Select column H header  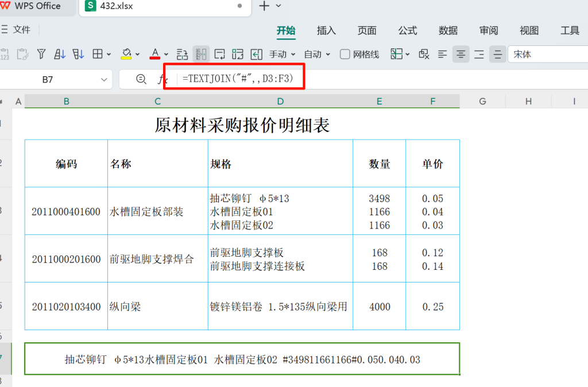[528, 101]
